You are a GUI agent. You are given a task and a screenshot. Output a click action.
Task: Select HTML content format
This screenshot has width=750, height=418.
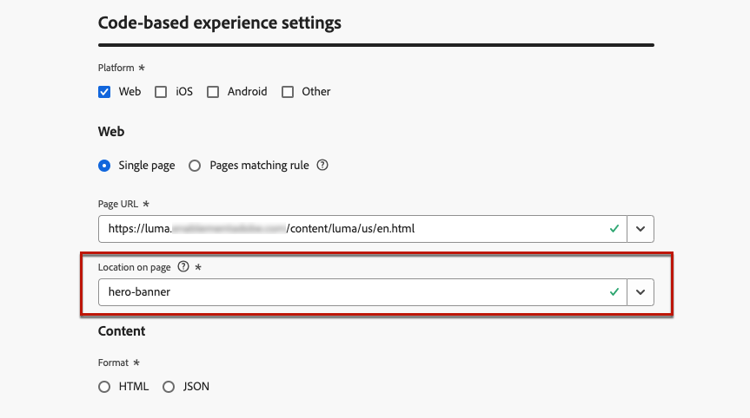(105, 386)
